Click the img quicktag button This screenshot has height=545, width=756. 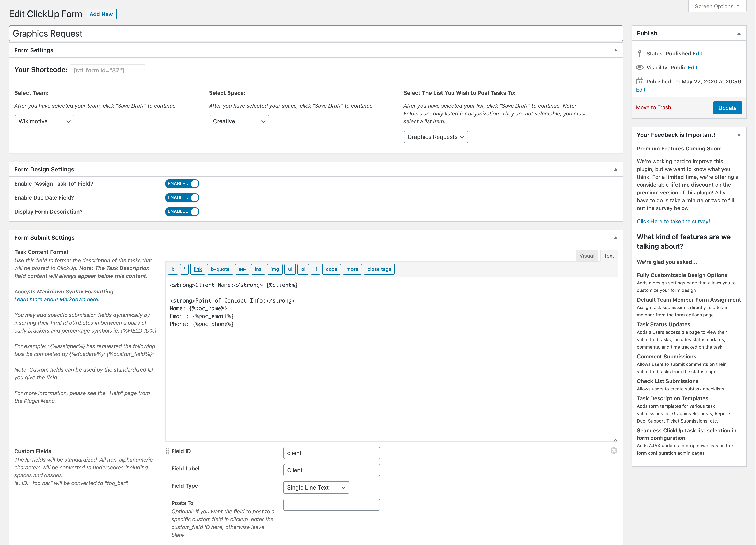[x=275, y=269]
